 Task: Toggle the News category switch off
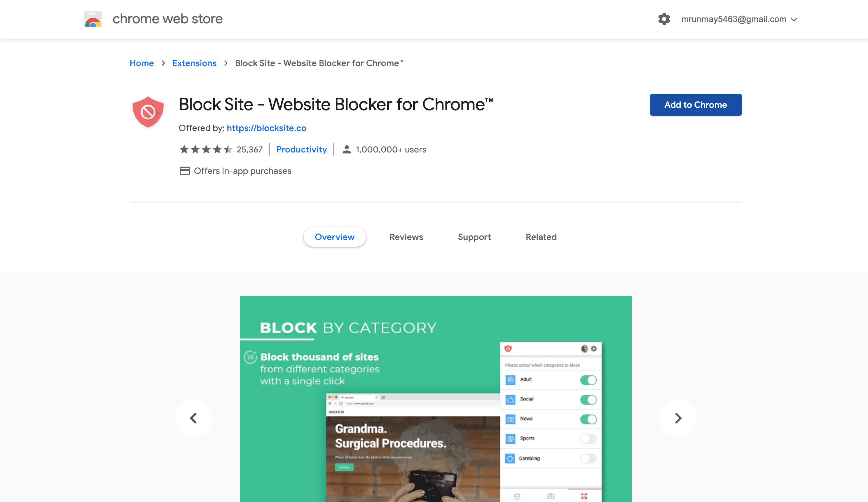click(x=588, y=418)
